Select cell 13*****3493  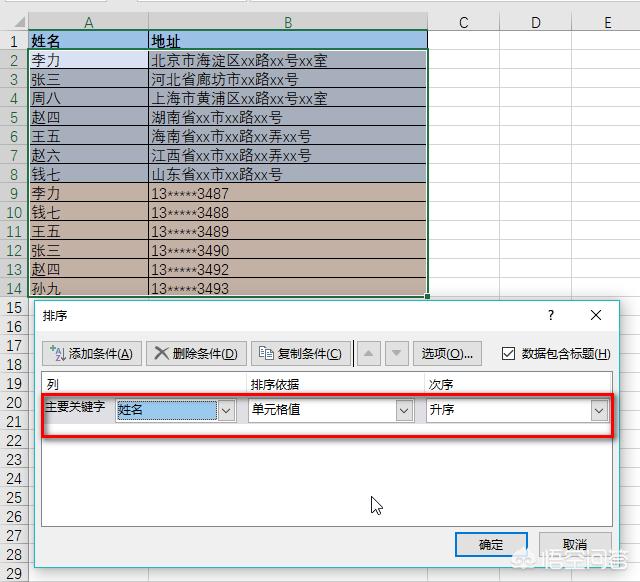pos(288,287)
